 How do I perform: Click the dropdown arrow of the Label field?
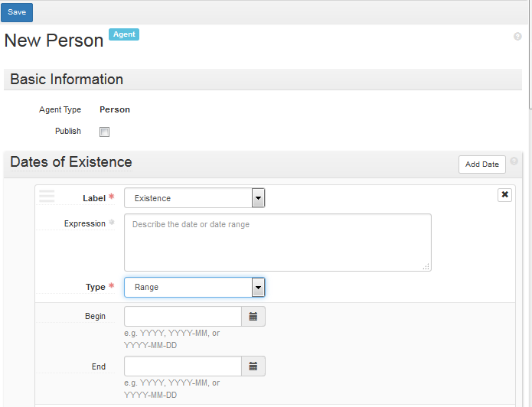click(258, 198)
